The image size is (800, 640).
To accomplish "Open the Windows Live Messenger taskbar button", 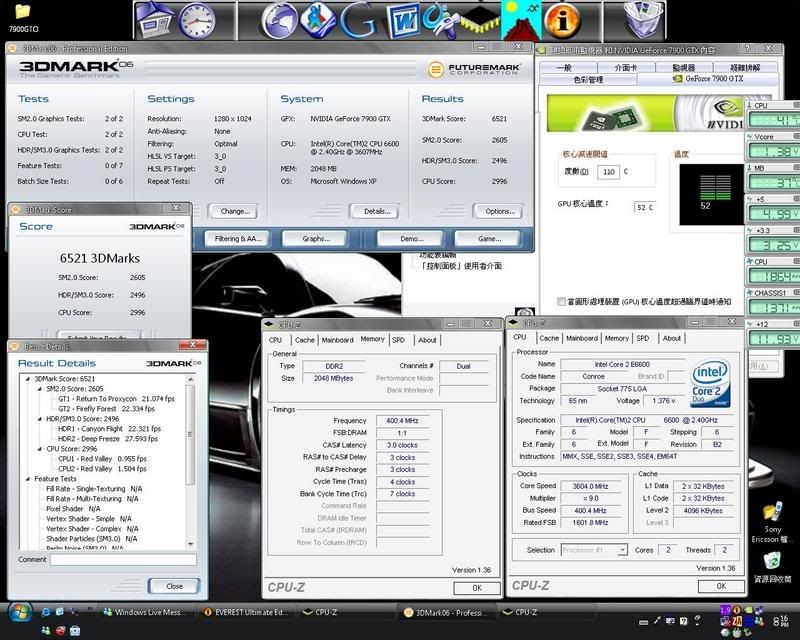I will [146, 612].
